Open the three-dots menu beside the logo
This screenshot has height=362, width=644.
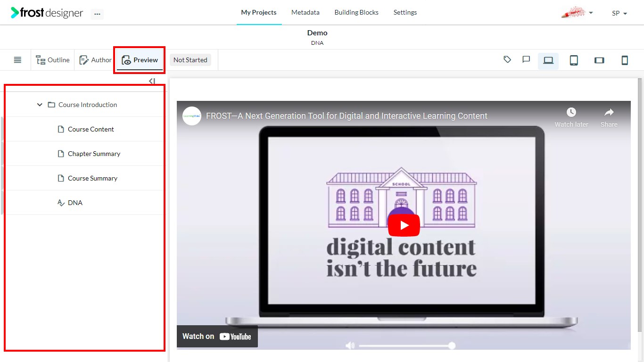click(x=97, y=14)
